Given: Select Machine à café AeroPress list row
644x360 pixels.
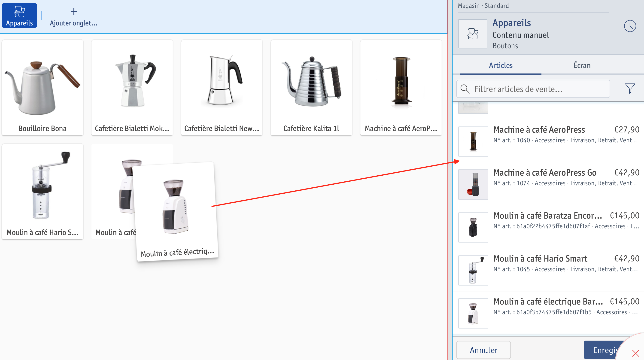Looking at the screenshot, I should coord(548,141).
